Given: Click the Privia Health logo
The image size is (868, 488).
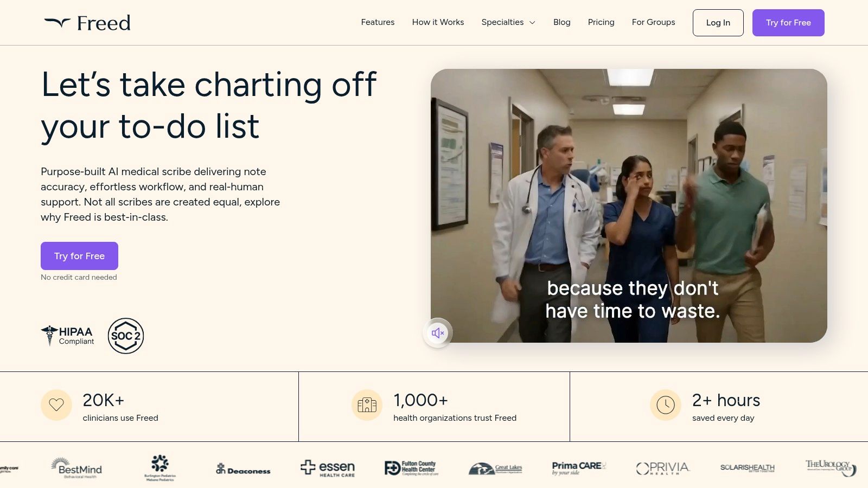Looking at the screenshot, I should tap(662, 468).
